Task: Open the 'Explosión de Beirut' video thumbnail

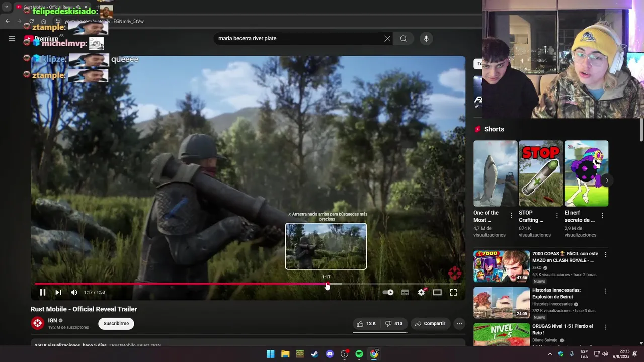Action: tap(502, 303)
